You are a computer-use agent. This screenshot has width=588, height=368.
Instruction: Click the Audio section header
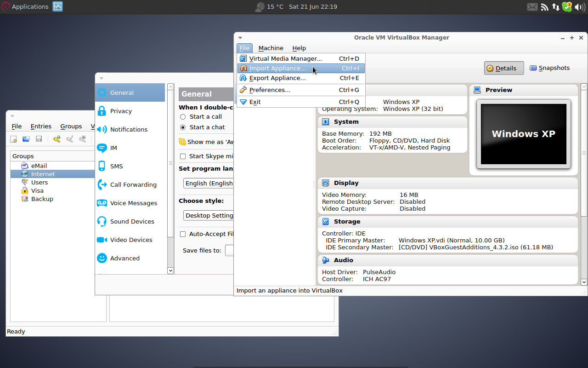pos(447,260)
